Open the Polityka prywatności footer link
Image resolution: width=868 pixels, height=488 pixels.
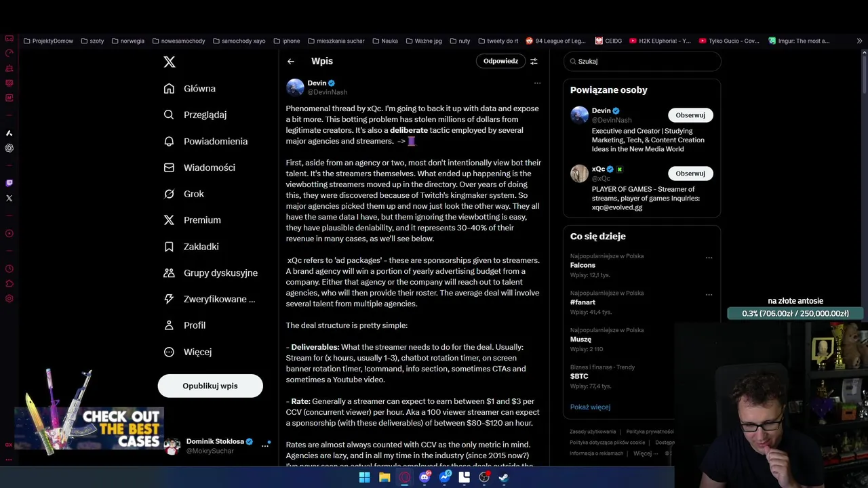click(650, 432)
